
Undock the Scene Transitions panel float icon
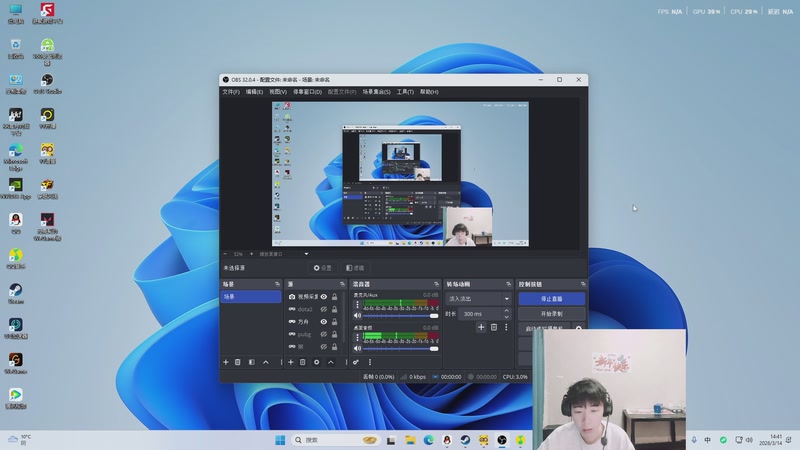click(508, 284)
